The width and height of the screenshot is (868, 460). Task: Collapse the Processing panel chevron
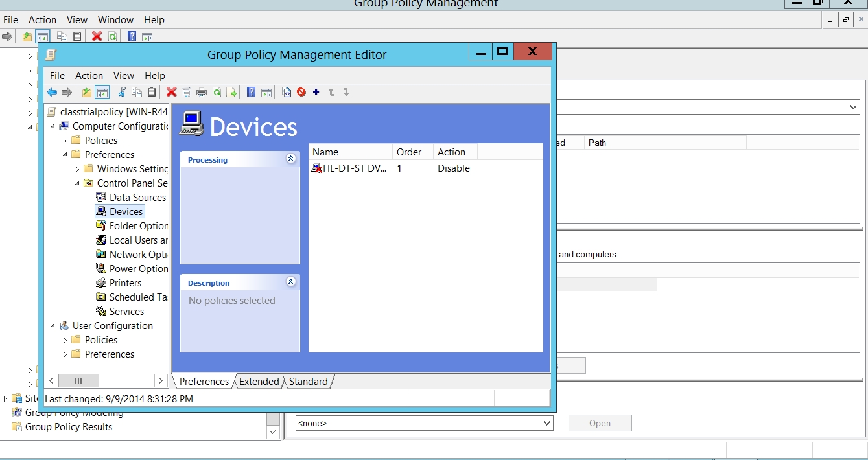[290, 159]
